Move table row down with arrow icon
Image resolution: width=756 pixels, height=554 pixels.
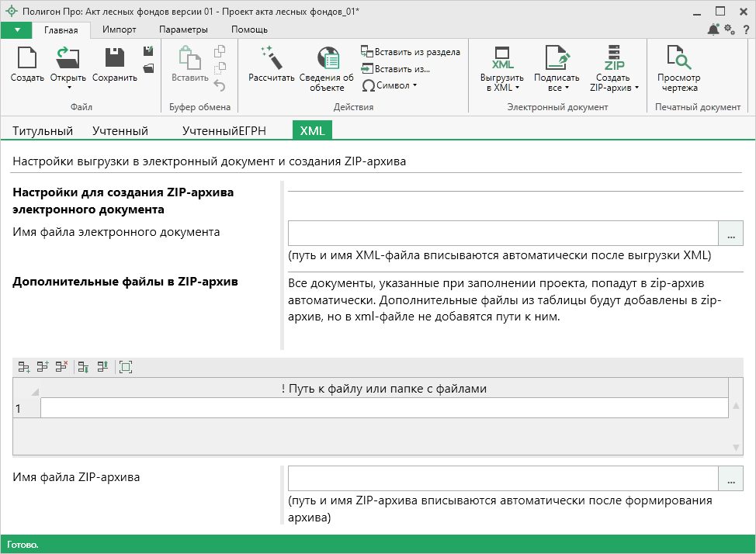click(84, 367)
